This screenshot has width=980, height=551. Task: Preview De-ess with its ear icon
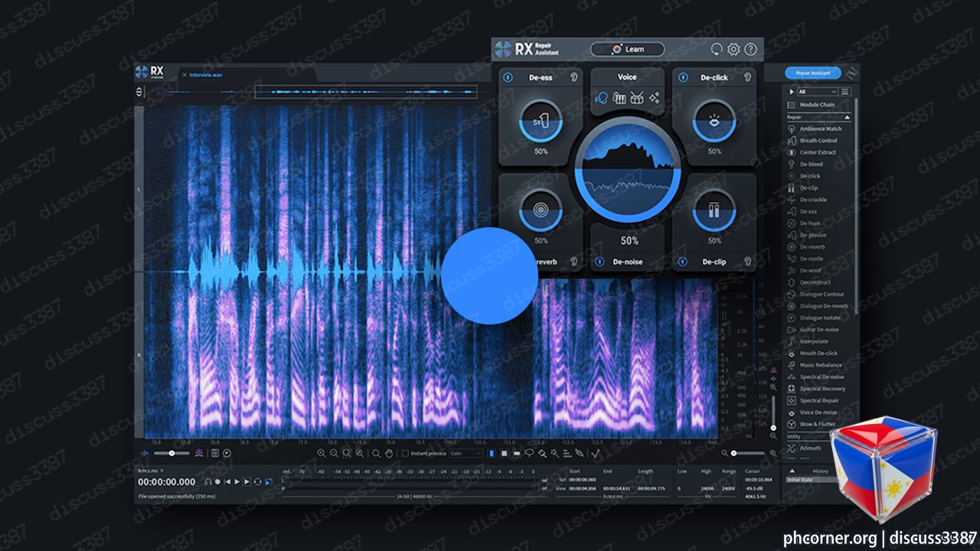pos(574,77)
